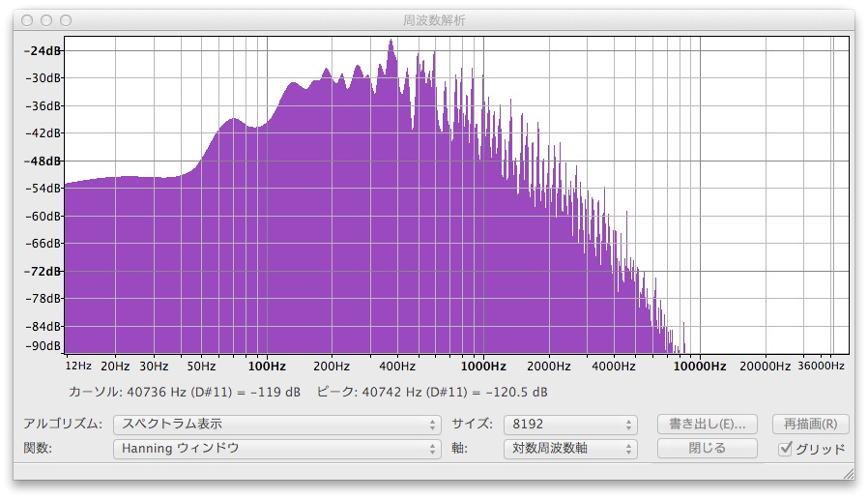Click the 100Hz frequency axis label
The height and width of the screenshot is (499, 868).
[x=267, y=367]
